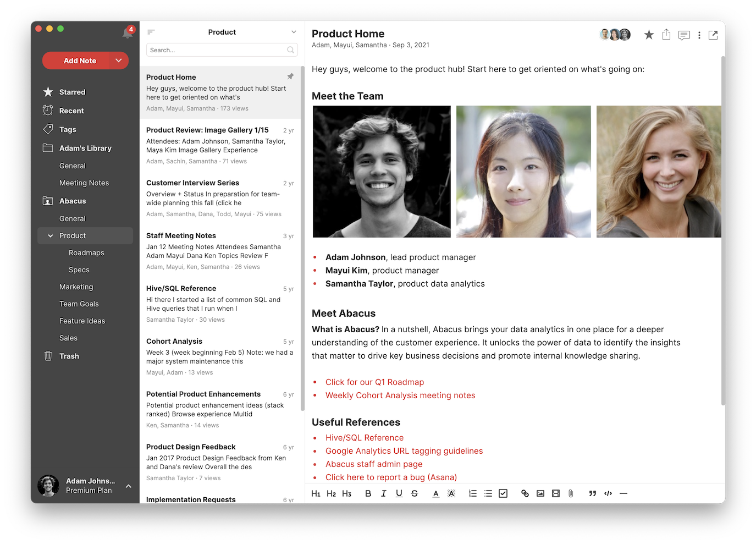Insert a checkbox list
The width and height of the screenshot is (756, 544).
point(503,493)
